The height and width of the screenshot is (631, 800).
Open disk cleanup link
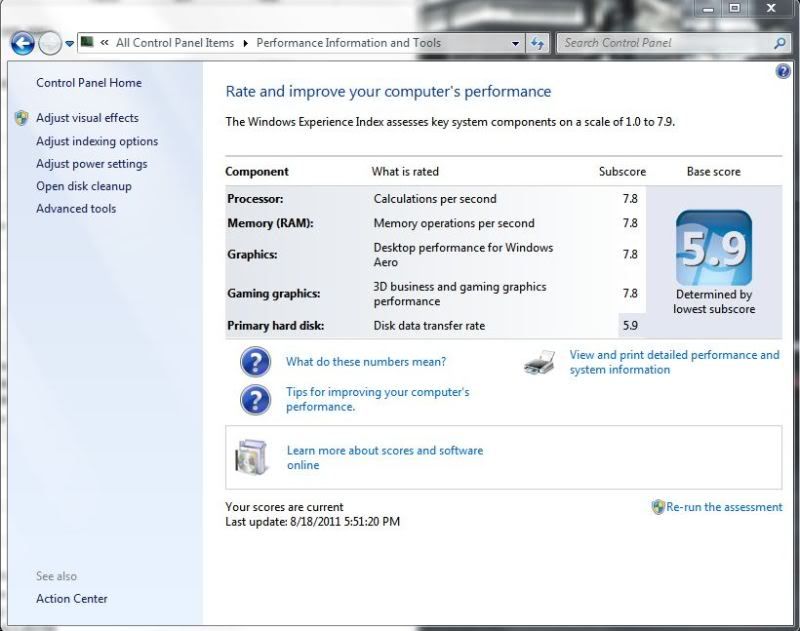pyautogui.click(x=84, y=186)
